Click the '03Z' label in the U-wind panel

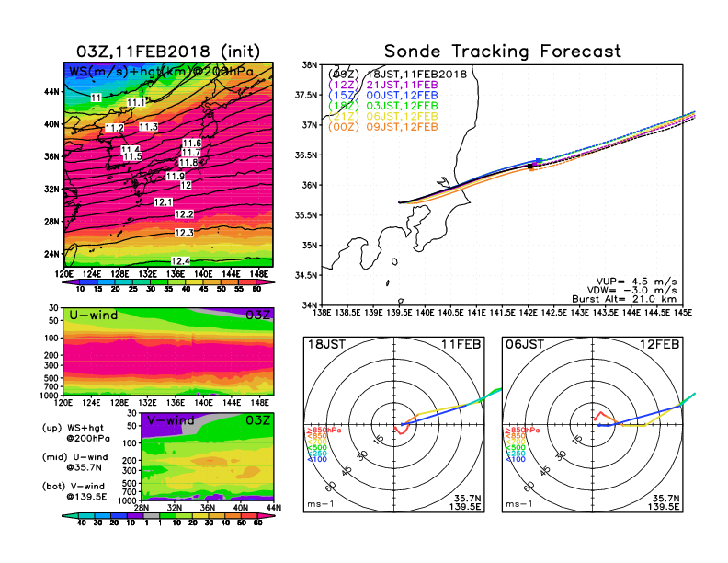pos(257,316)
